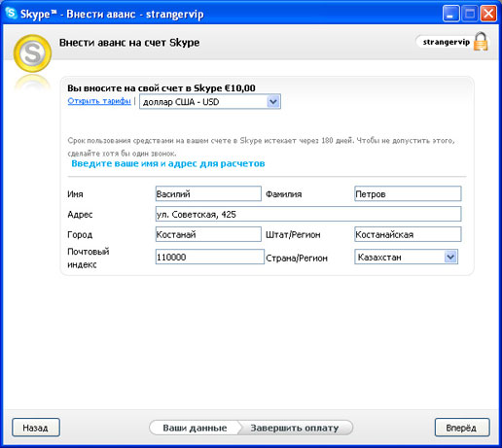This screenshot has width=502, height=448.
Task: Close the Skype payment window
Action: [x=488, y=14]
